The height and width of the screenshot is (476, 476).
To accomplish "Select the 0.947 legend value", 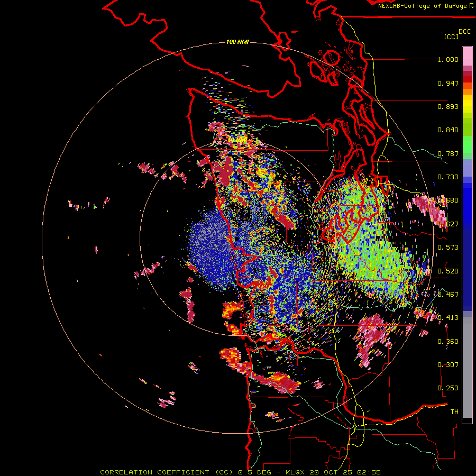I will point(448,83).
